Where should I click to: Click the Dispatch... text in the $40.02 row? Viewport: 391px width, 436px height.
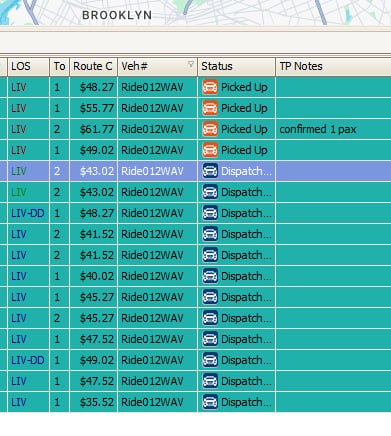(246, 276)
